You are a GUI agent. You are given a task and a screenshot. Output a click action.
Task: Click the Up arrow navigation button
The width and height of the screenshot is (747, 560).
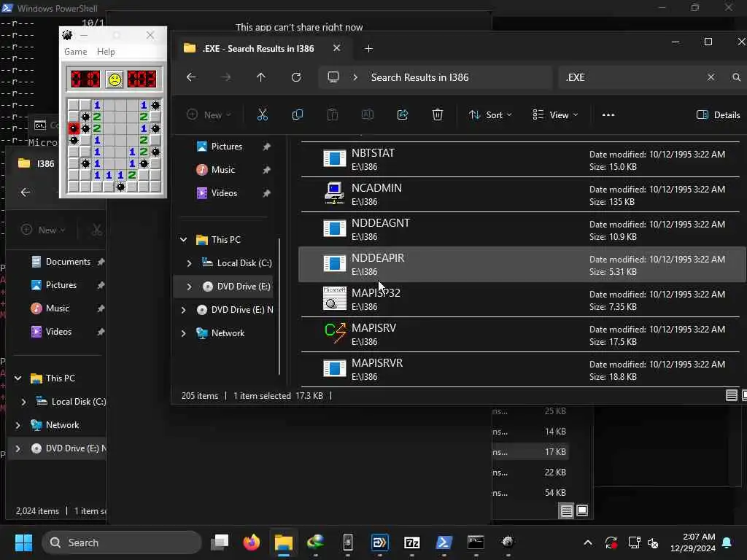coord(260,77)
